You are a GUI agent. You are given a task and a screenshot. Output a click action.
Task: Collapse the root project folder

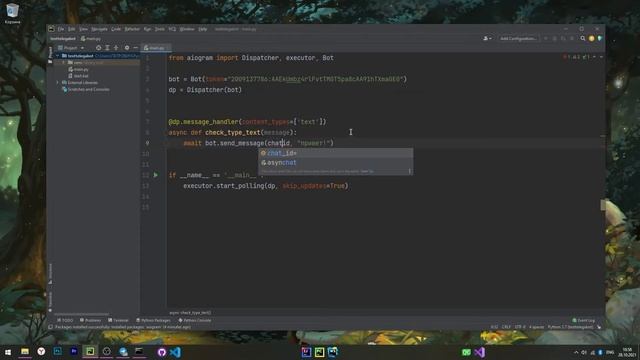[x=58, y=56]
